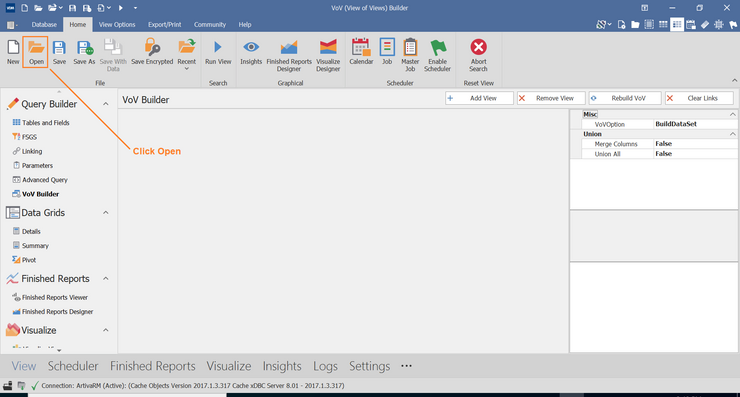Click the more options ellipsis

coord(406,366)
